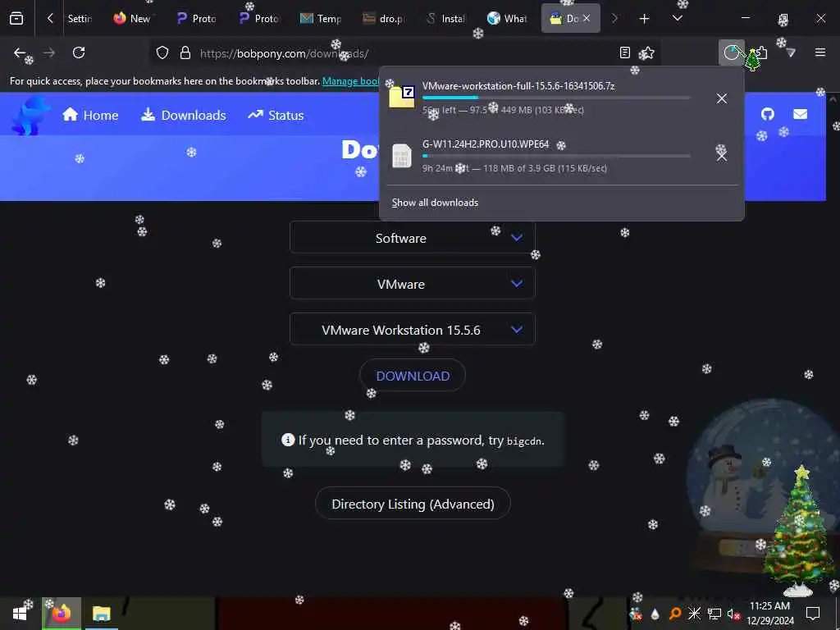Screen dimensions: 840x630
Task: Click the bobpony.com address bar
Action: coord(407,53)
